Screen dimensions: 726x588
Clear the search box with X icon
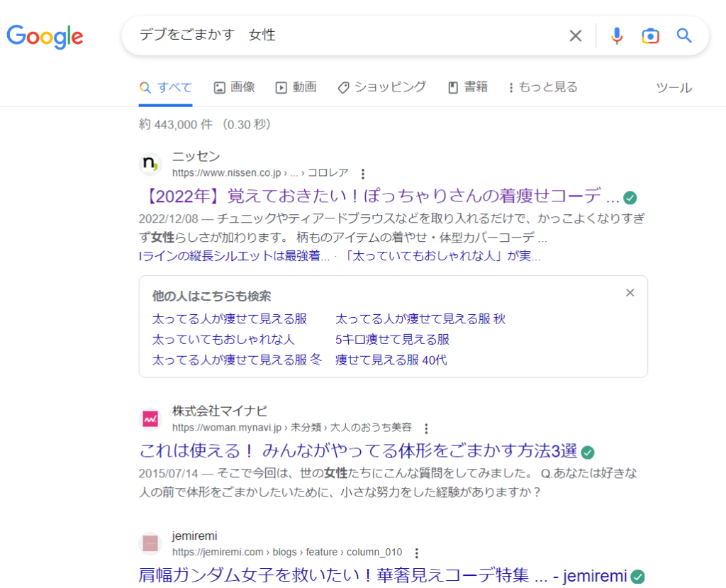pos(575,35)
